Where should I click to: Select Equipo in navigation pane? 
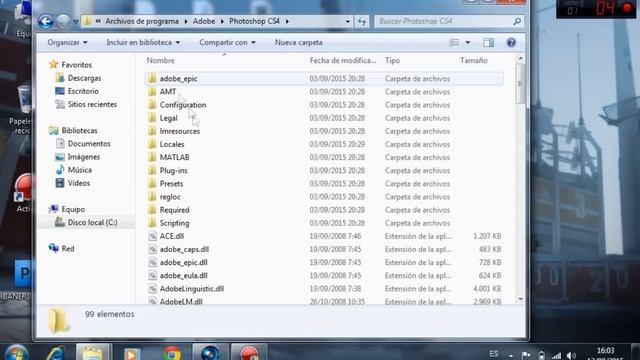point(73,209)
